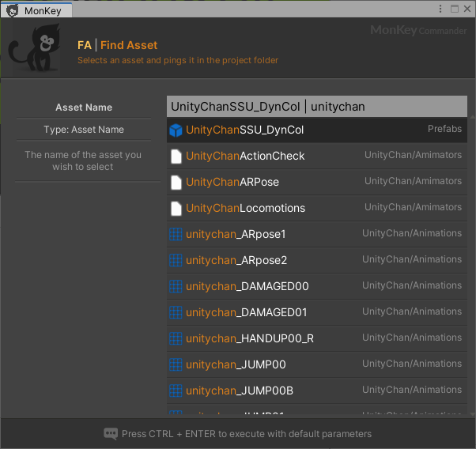Maximize the MonKey window
The image size is (476, 449).
455,9
